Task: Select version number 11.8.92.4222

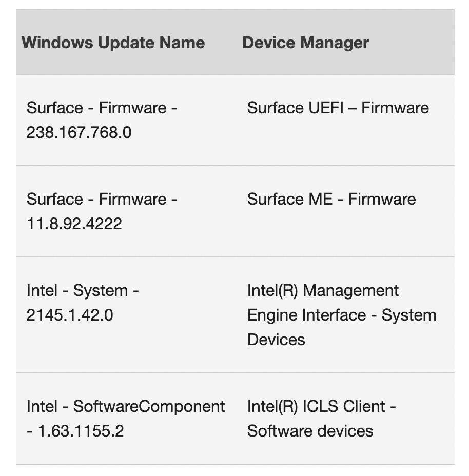Action: [74, 224]
